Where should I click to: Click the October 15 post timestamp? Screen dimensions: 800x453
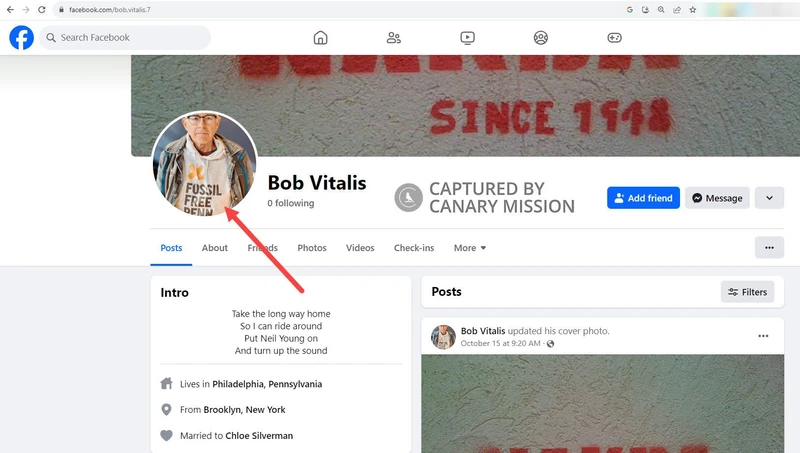(x=501, y=343)
